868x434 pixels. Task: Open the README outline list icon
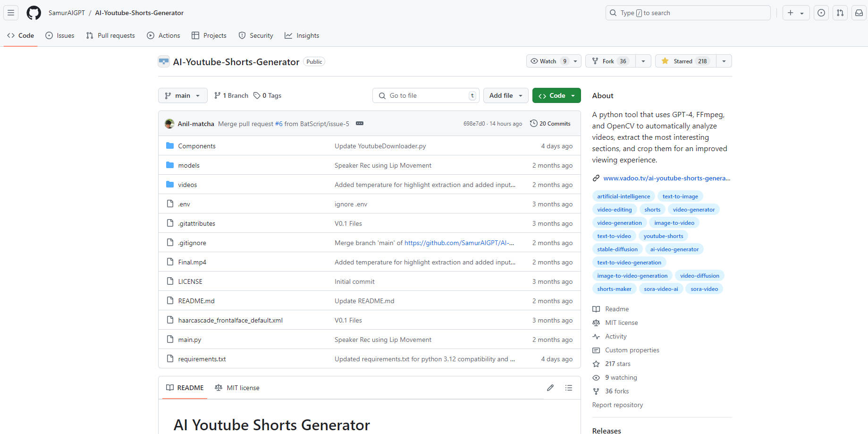click(x=569, y=388)
